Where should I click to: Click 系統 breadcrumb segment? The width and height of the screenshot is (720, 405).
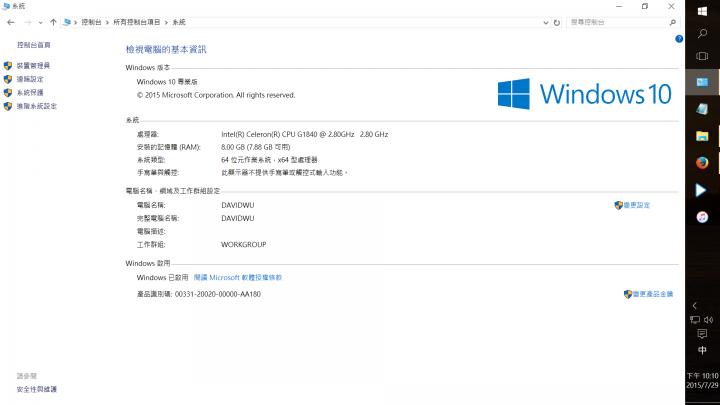(x=179, y=22)
